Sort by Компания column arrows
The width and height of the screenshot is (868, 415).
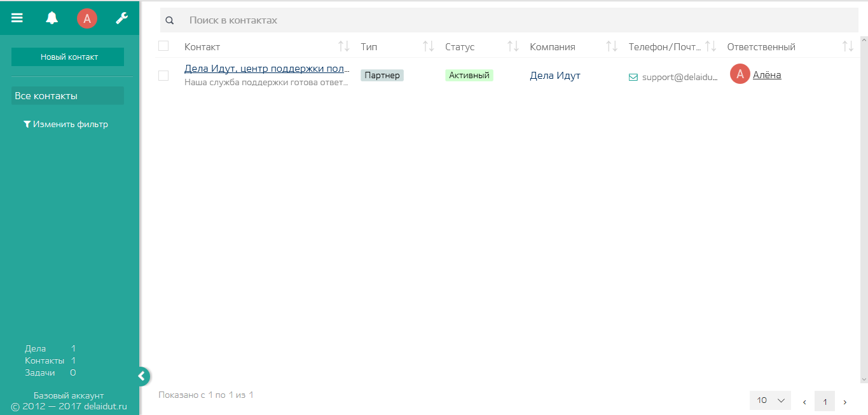[612, 46]
